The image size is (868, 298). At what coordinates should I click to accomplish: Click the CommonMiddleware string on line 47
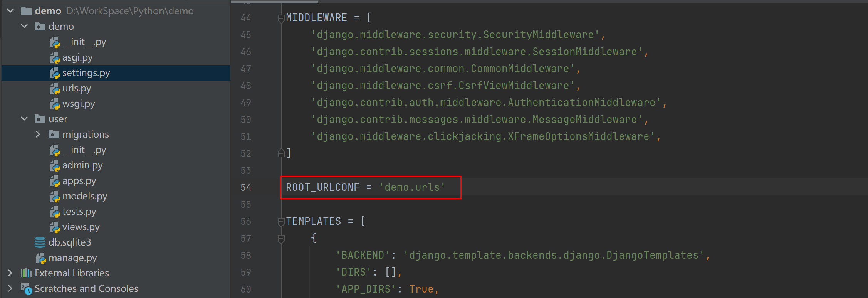pyautogui.click(x=443, y=69)
